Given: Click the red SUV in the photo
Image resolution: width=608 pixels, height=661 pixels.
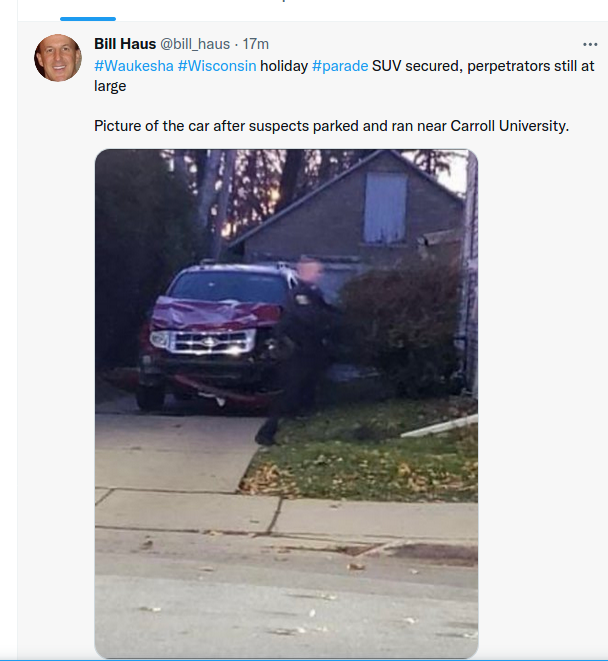Looking at the screenshot, I should (211, 335).
